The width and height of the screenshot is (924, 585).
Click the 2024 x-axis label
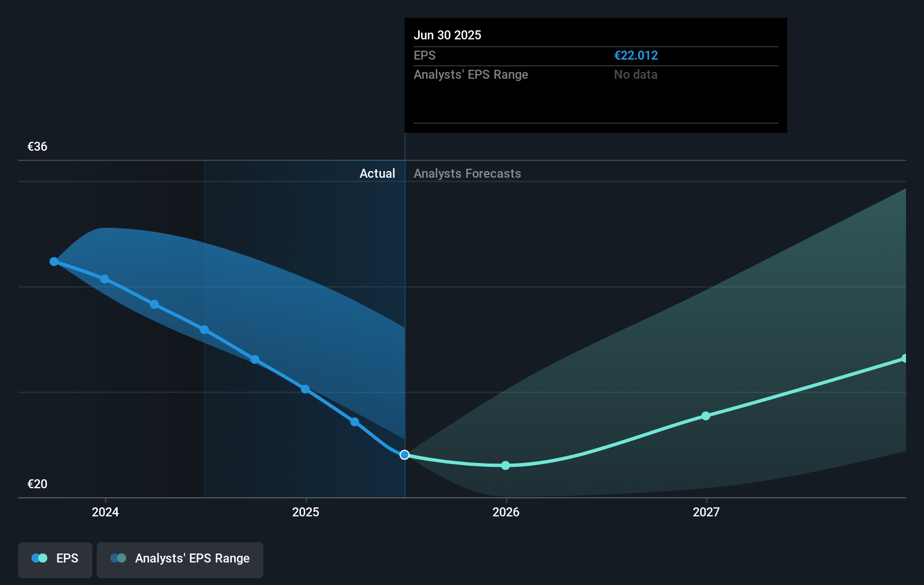(105, 512)
